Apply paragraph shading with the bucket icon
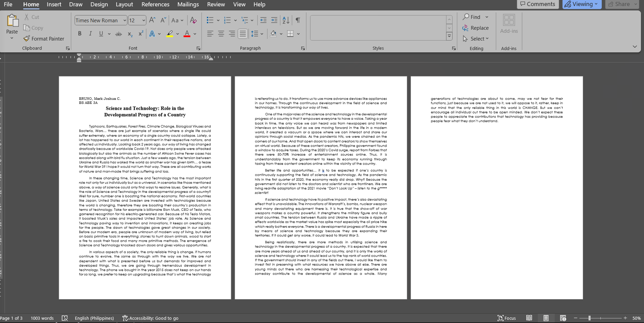 [273, 34]
